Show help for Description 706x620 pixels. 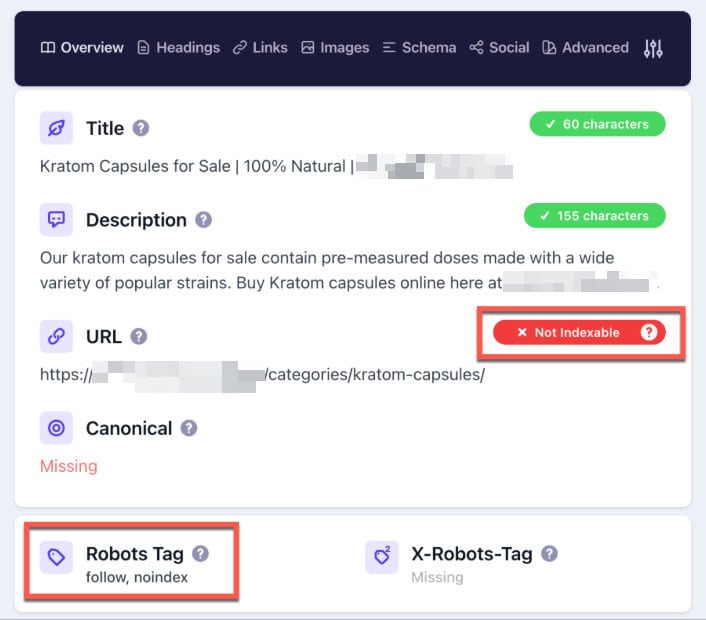tap(204, 220)
